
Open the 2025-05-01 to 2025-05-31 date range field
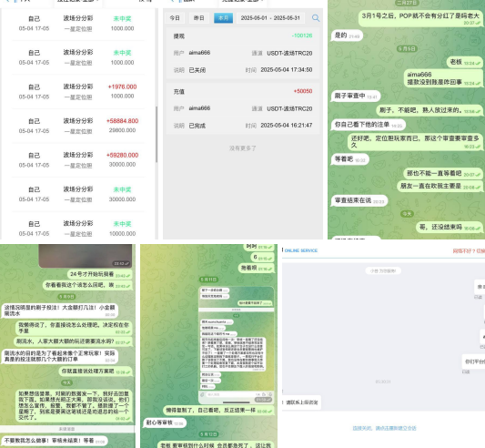point(270,18)
